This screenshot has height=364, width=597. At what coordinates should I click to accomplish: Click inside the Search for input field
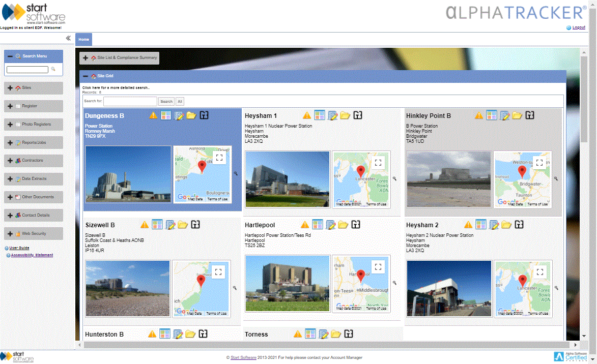pos(130,101)
